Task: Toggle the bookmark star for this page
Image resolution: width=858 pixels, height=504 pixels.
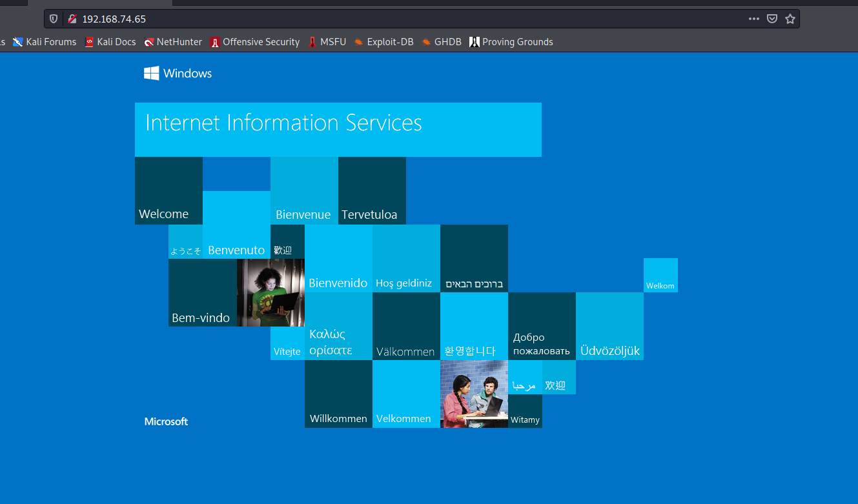Action: (790, 18)
